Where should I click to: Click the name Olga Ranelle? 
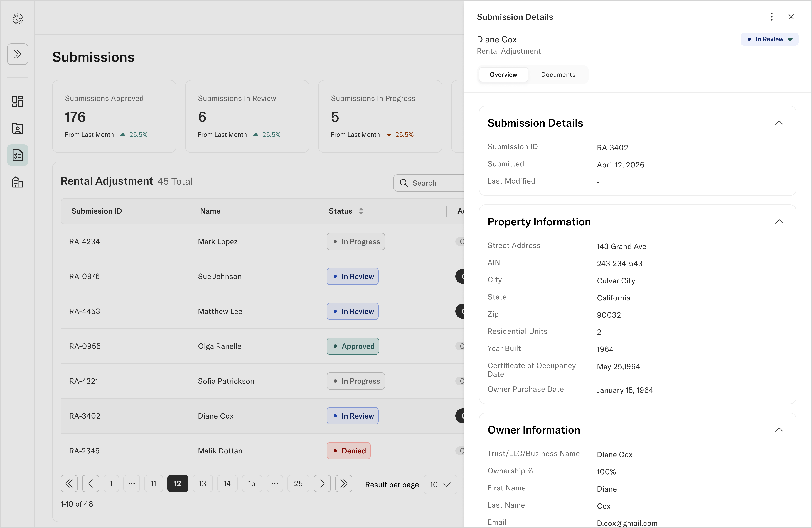point(220,346)
